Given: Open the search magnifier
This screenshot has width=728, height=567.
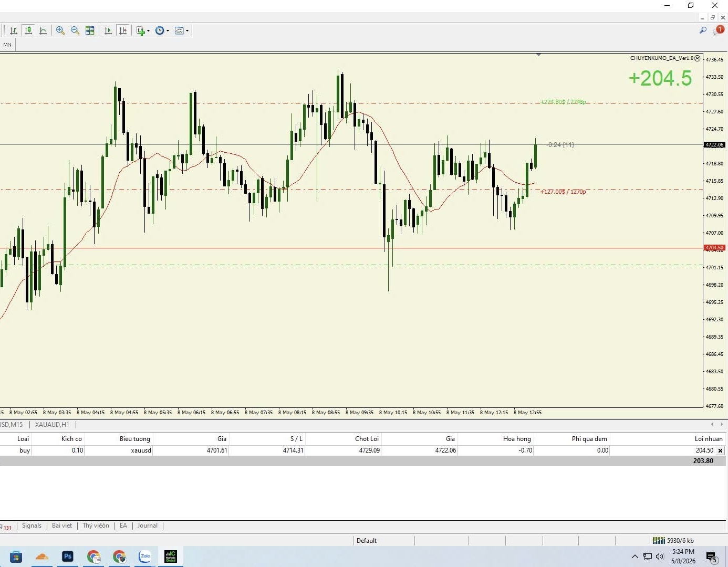Looking at the screenshot, I should [x=703, y=30].
